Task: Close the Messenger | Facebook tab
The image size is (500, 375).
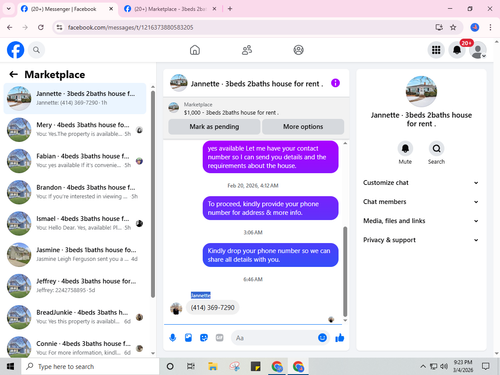Action: click(x=111, y=9)
